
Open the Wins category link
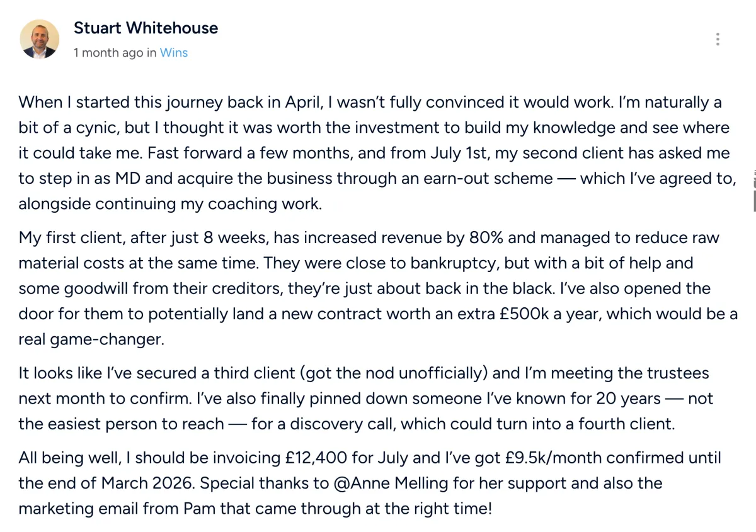[x=173, y=53]
